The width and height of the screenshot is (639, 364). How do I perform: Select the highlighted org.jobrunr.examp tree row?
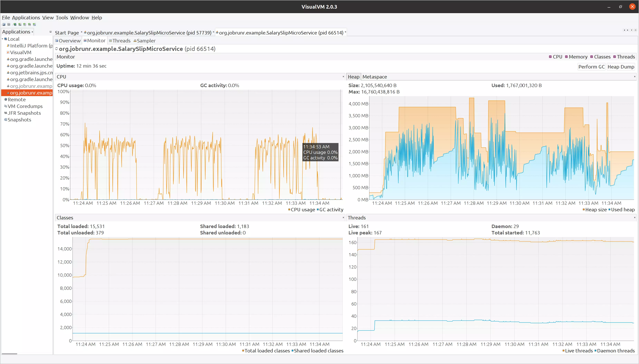27,93
